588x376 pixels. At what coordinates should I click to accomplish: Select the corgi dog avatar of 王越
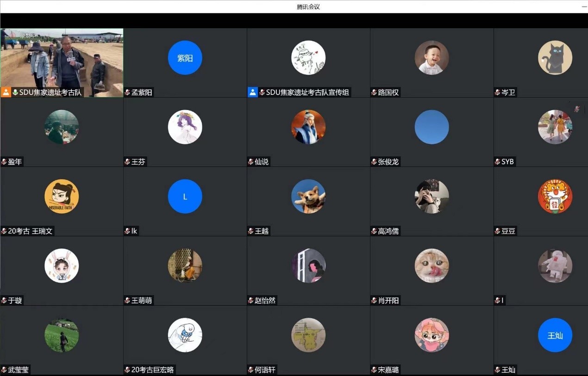(308, 197)
